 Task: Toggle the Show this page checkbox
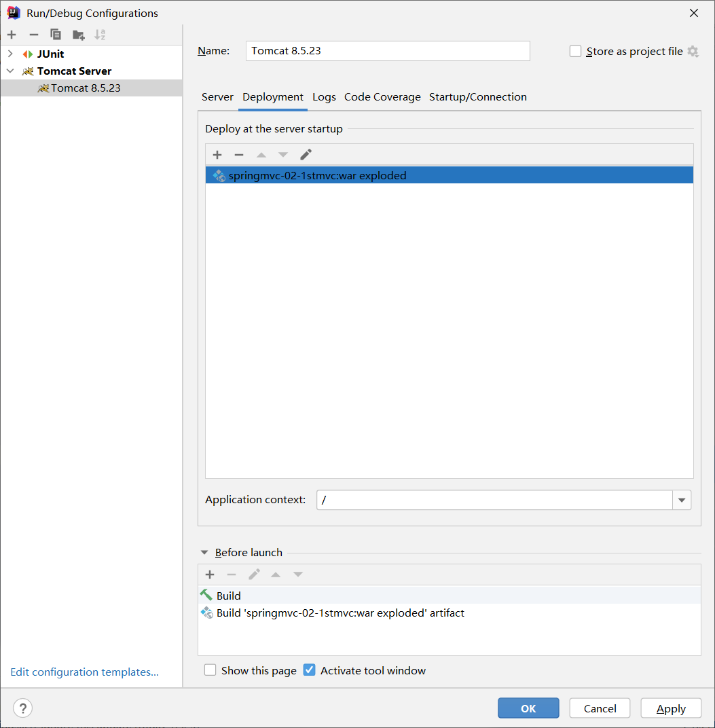(210, 670)
